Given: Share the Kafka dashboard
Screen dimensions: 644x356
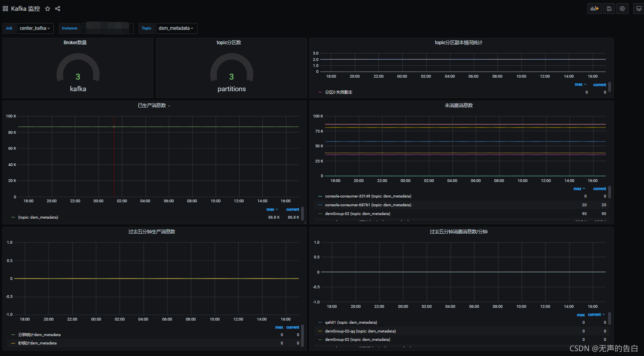Looking at the screenshot, I should (x=58, y=8).
